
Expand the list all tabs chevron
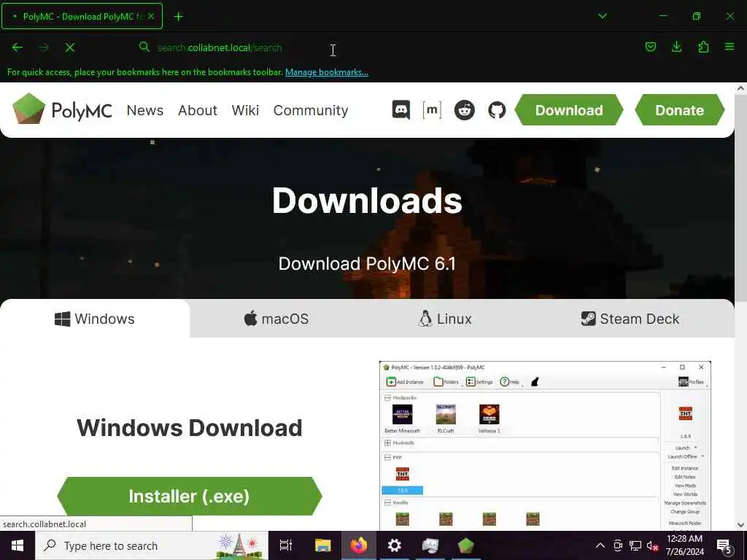click(x=603, y=16)
